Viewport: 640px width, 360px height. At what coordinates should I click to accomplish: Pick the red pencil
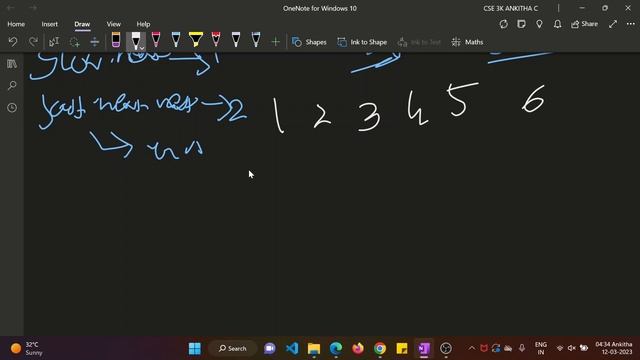[x=216, y=40]
